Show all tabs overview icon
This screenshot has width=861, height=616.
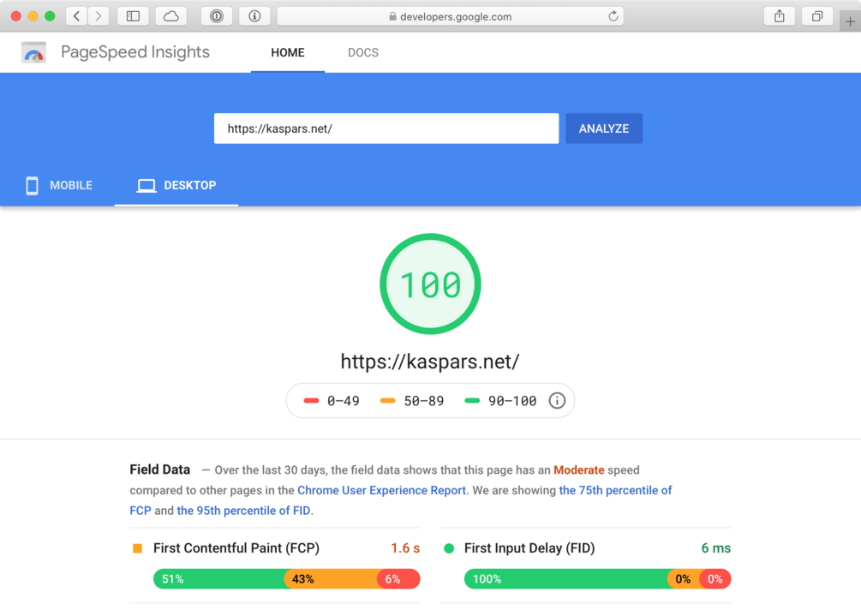click(817, 16)
